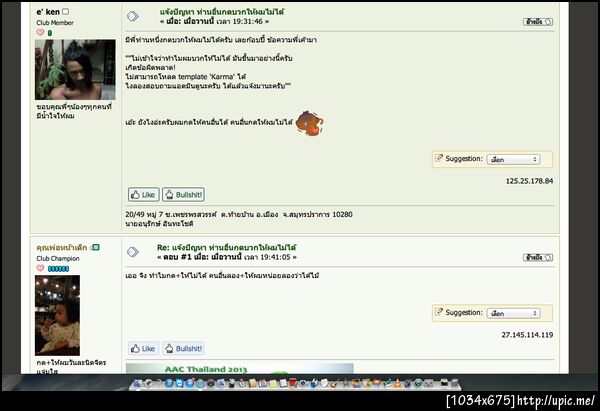Image resolution: width=600 pixels, height=411 pixels.
Task: Open VLC cone icon in the Dock
Action: point(397,383)
